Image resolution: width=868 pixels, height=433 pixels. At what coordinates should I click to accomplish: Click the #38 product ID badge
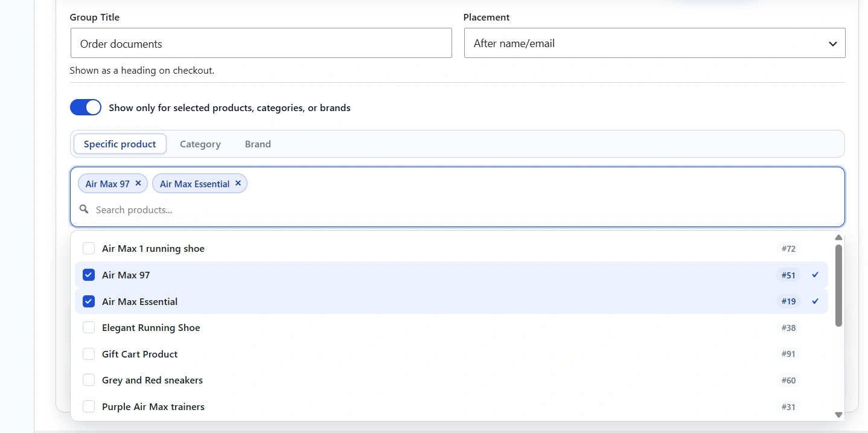pos(788,328)
